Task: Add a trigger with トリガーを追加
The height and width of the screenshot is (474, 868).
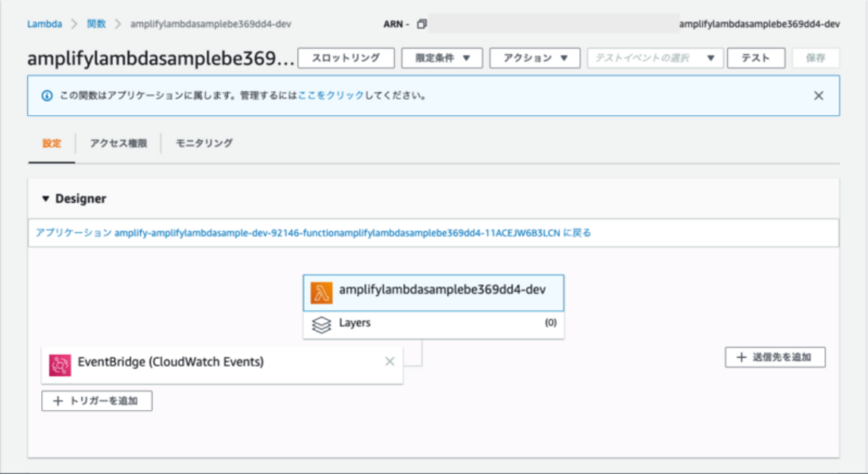Action: [97, 401]
